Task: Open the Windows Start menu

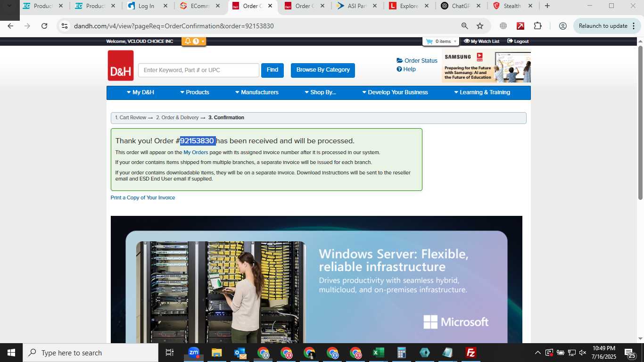Action: 11,353
